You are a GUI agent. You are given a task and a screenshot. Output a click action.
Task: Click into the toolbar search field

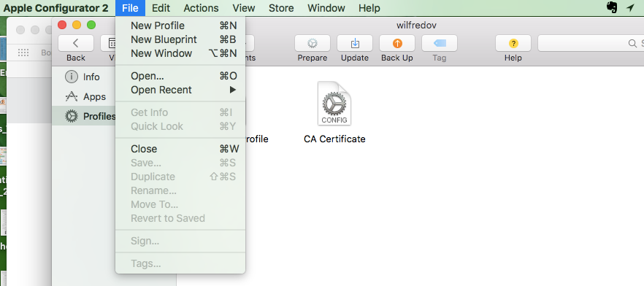[x=591, y=43]
